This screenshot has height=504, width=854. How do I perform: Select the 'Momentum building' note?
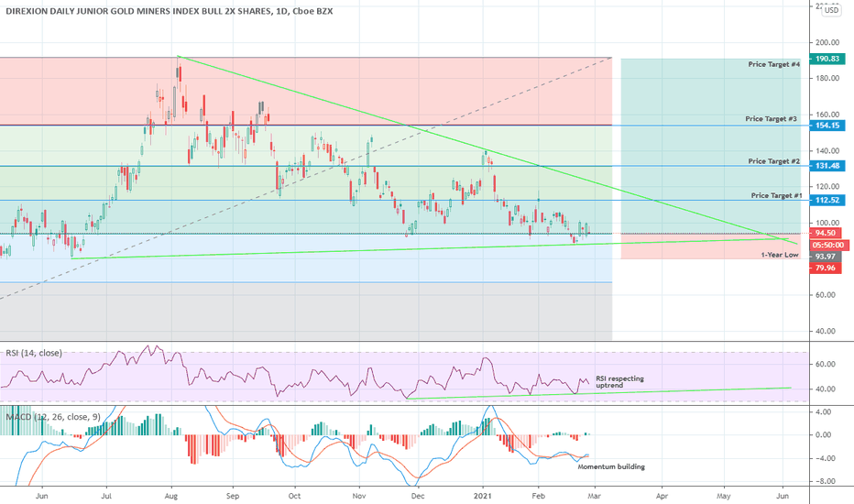click(x=611, y=467)
